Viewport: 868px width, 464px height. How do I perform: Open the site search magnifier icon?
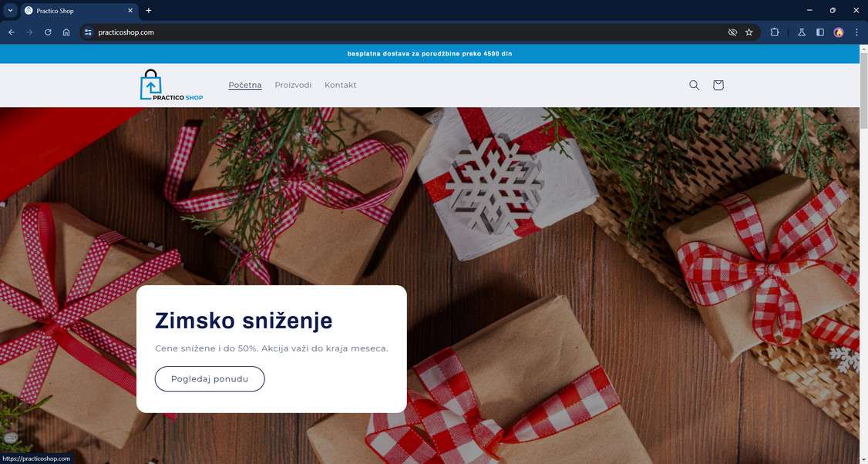pyautogui.click(x=695, y=86)
